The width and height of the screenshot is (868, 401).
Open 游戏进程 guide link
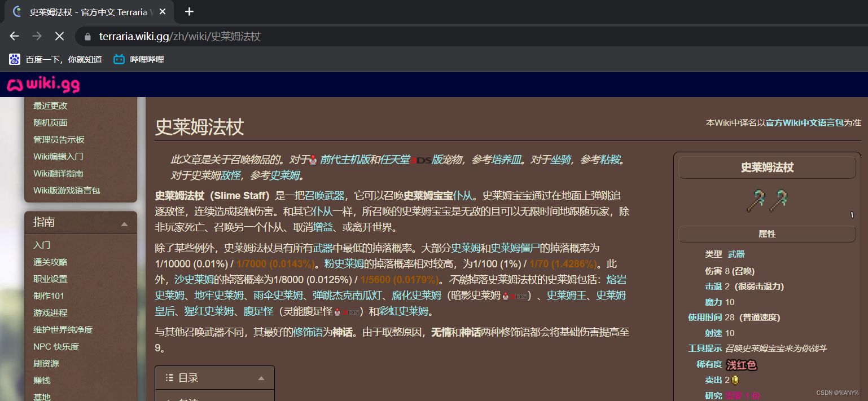click(50, 312)
